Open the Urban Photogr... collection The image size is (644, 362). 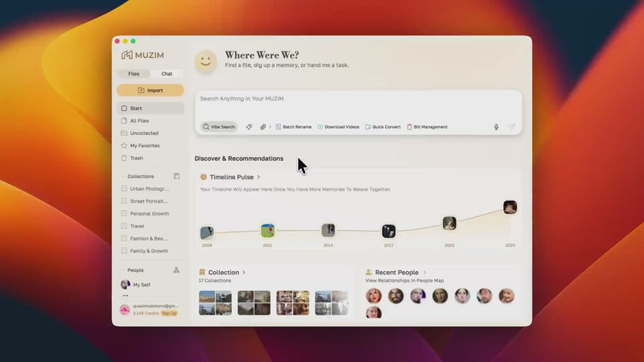click(x=151, y=189)
